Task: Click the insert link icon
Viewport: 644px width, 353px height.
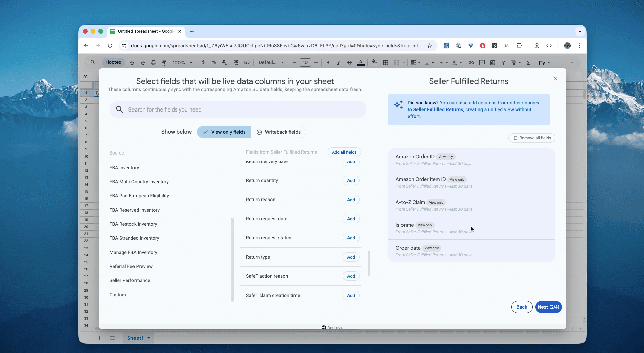Action: pos(471,63)
